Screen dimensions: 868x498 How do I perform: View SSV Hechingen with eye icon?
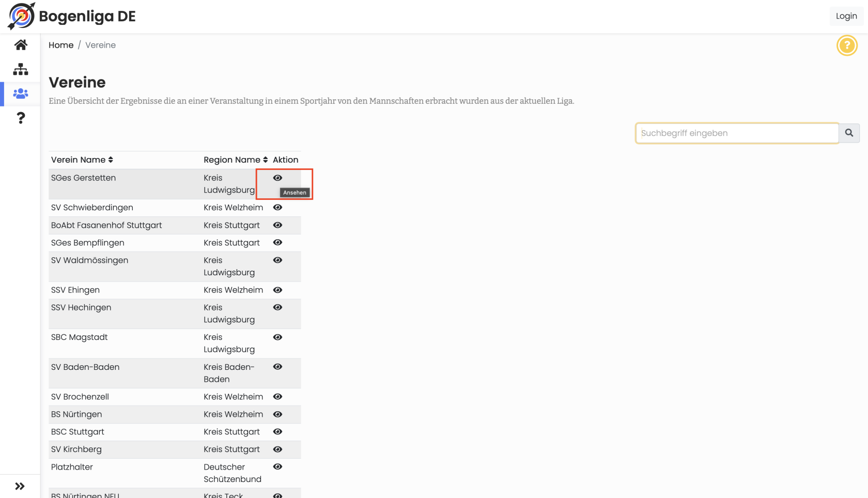(x=277, y=307)
